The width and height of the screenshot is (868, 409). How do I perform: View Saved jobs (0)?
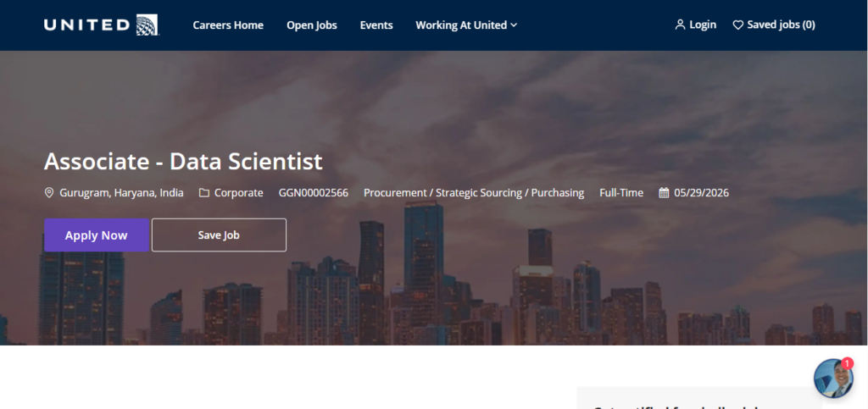tap(781, 25)
